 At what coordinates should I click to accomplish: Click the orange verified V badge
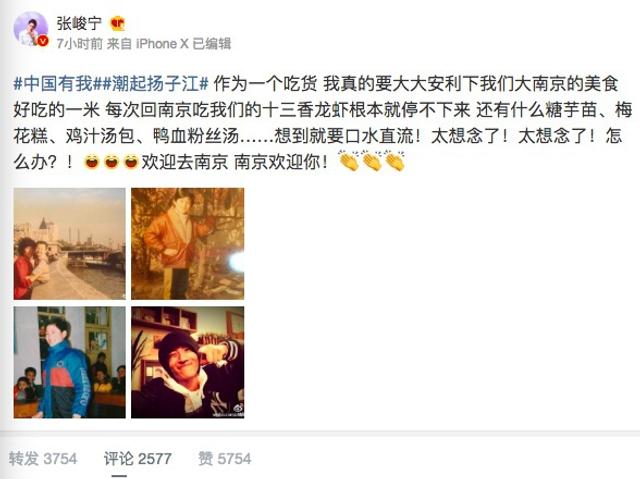tap(43, 41)
